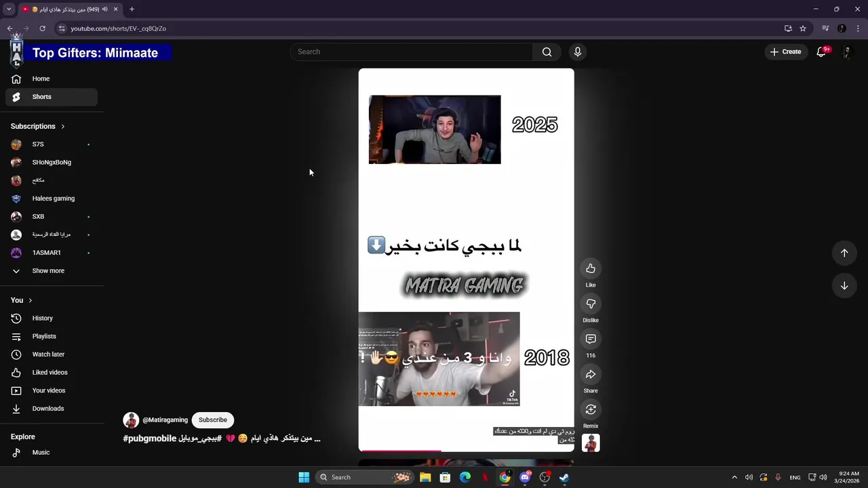Open a new browser tab

[132, 9]
